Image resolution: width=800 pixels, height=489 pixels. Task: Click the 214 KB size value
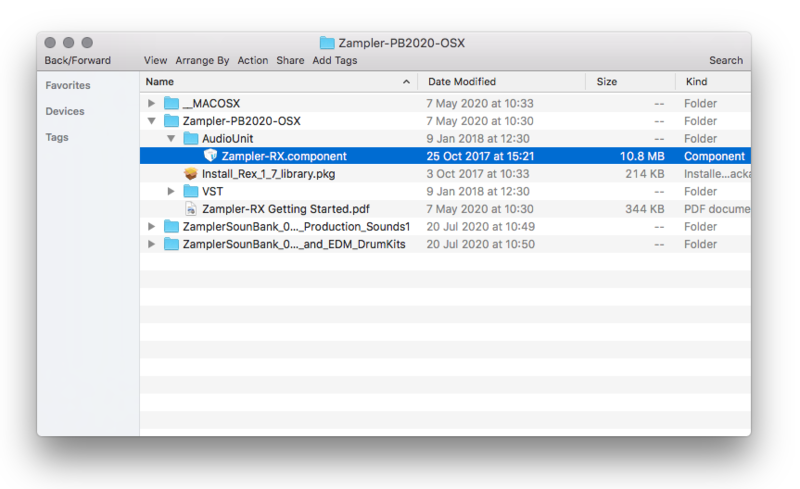[645, 174]
